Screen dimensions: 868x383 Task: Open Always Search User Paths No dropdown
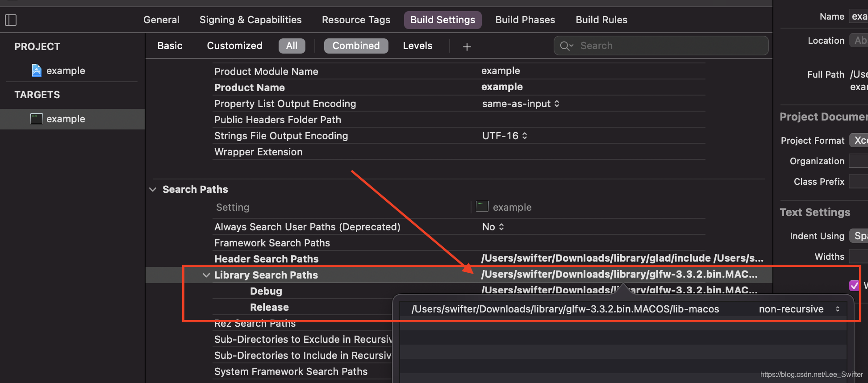493,227
